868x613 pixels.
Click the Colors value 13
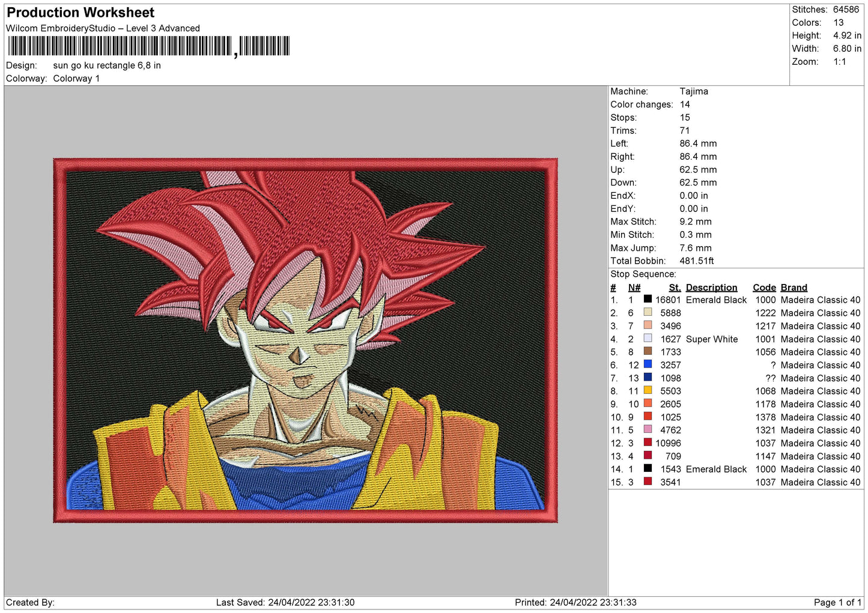(x=839, y=23)
